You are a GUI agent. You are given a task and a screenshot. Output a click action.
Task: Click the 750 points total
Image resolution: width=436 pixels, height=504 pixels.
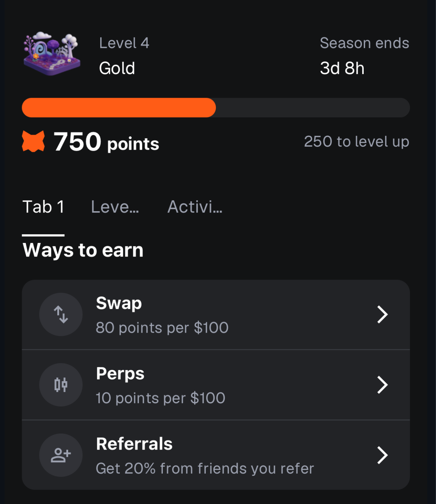coord(106,142)
